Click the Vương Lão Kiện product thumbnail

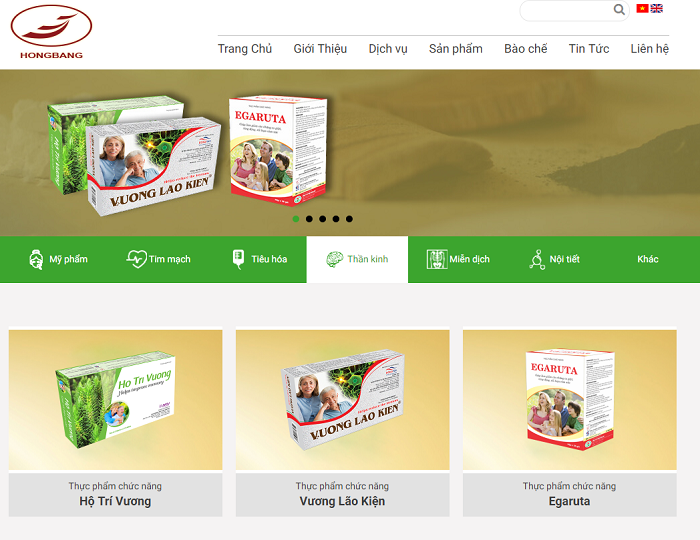342,400
